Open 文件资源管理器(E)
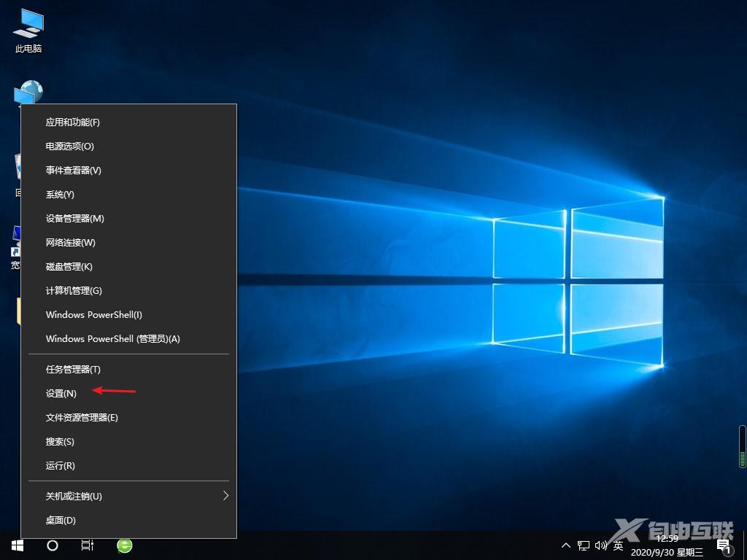The height and width of the screenshot is (560, 747). [128, 418]
